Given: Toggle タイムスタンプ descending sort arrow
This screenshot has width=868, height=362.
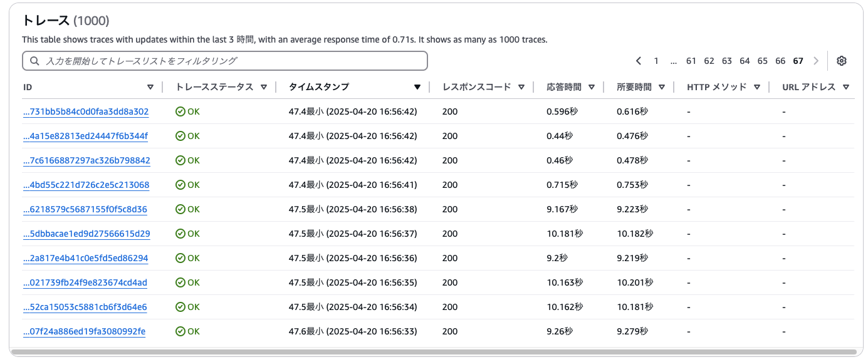Looking at the screenshot, I should pyautogui.click(x=417, y=87).
